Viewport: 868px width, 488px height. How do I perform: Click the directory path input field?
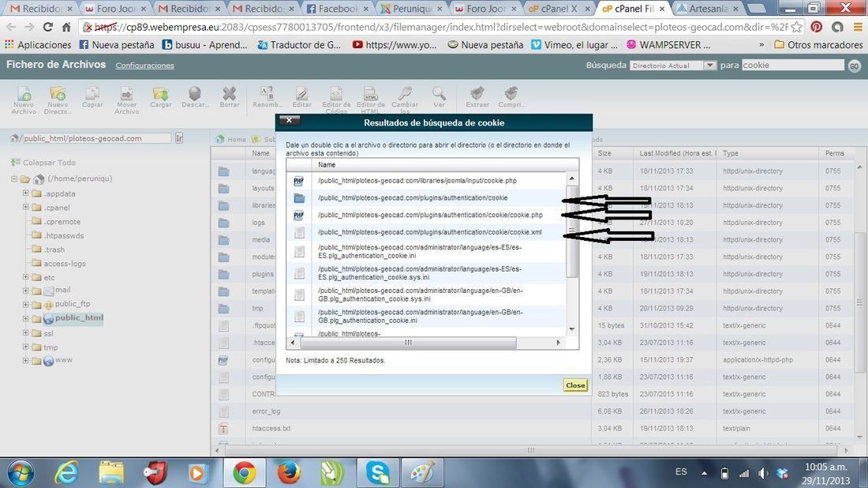click(x=95, y=138)
